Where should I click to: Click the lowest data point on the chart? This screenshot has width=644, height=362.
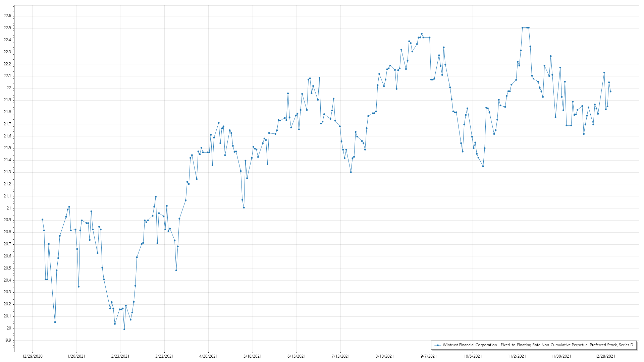click(124, 329)
